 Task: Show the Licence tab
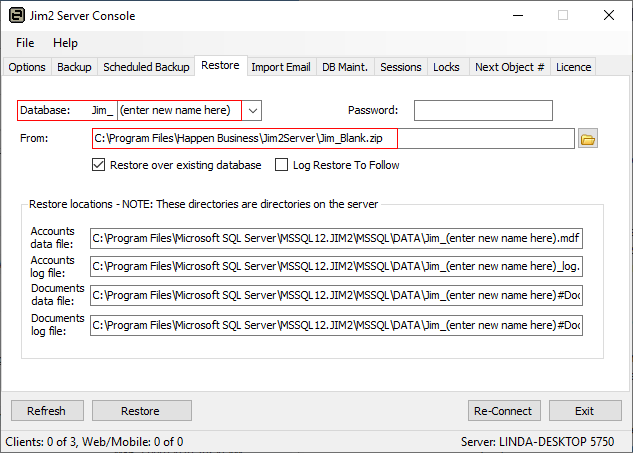click(573, 67)
